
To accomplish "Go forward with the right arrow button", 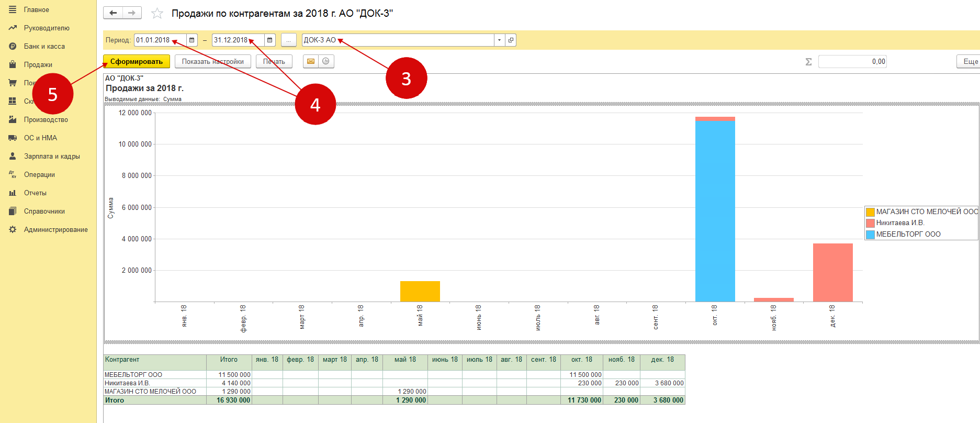I will [x=132, y=13].
